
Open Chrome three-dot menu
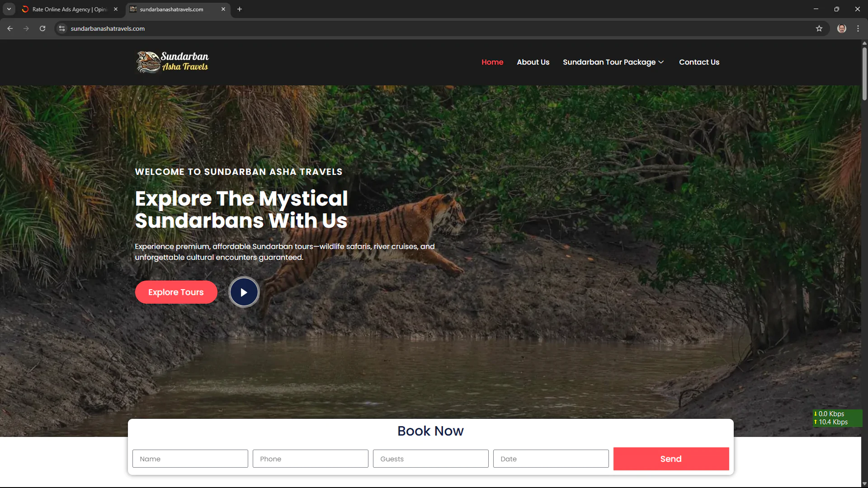[858, 28]
